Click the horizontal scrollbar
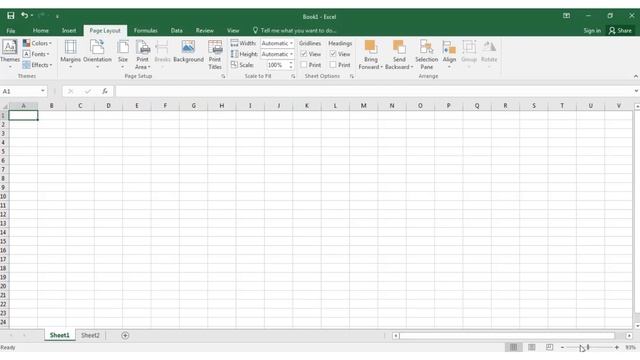This screenshot has width=640, height=360. pyautogui.click(x=507, y=336)
